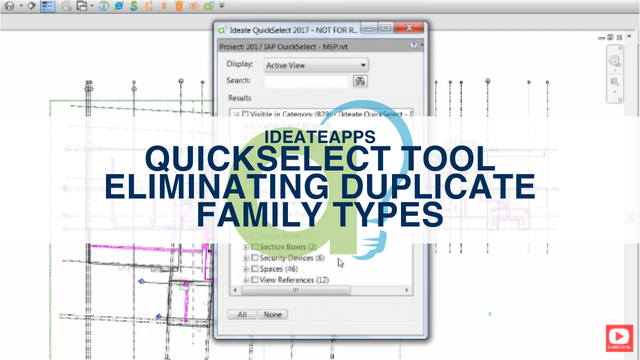Close the Ideate QuickSelect dialog

tap(409, 27)
